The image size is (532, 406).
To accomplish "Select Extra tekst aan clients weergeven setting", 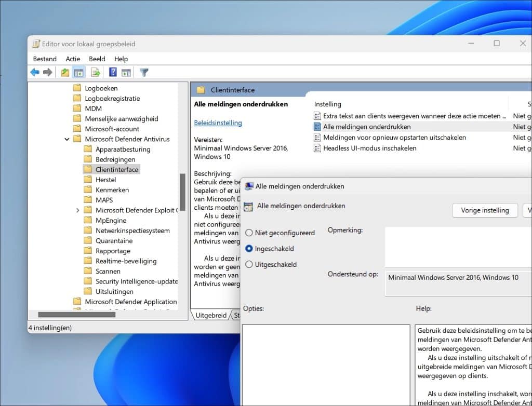I will coord(414,116).
